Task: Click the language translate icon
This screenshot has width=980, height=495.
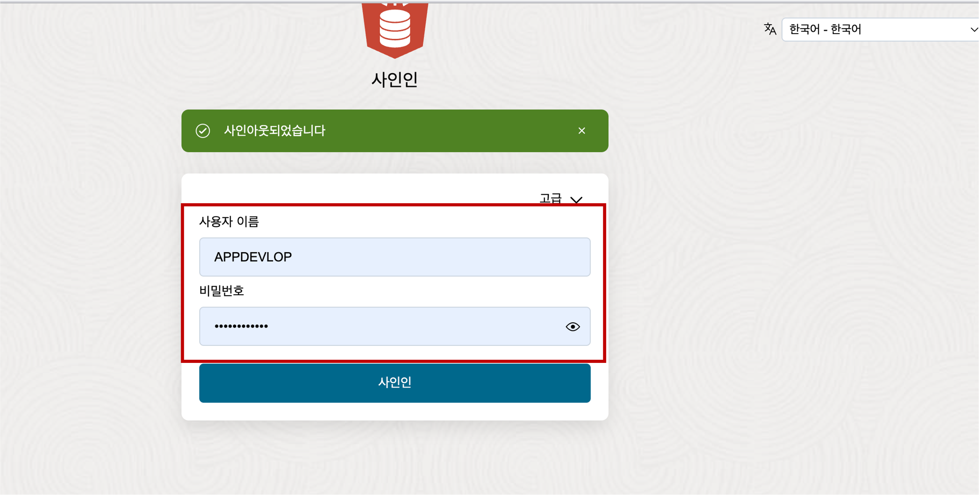Action: click(770, 29)
